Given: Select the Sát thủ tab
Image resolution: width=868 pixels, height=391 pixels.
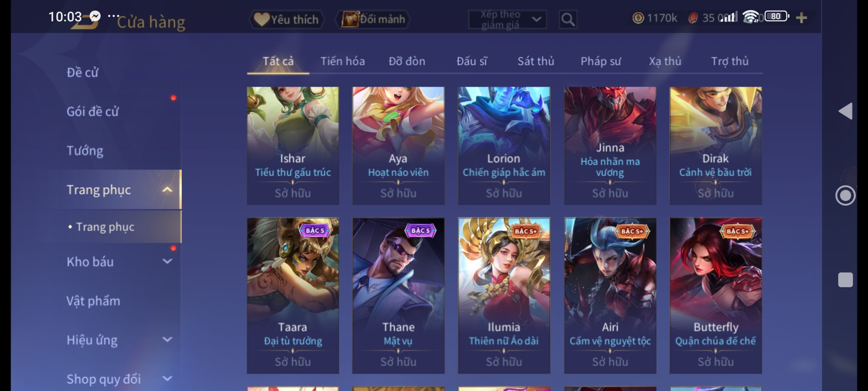Looking at the screenshot, I should coord(536,61).
